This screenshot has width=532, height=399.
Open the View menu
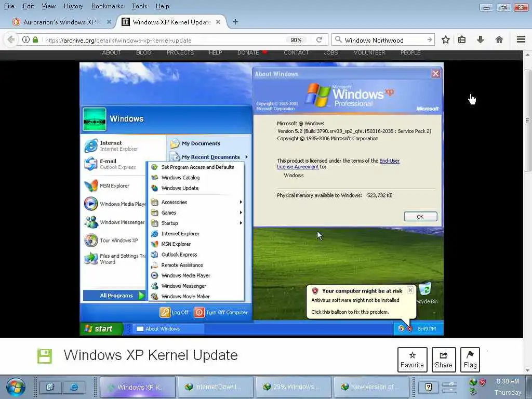click(x=48, y=6)
